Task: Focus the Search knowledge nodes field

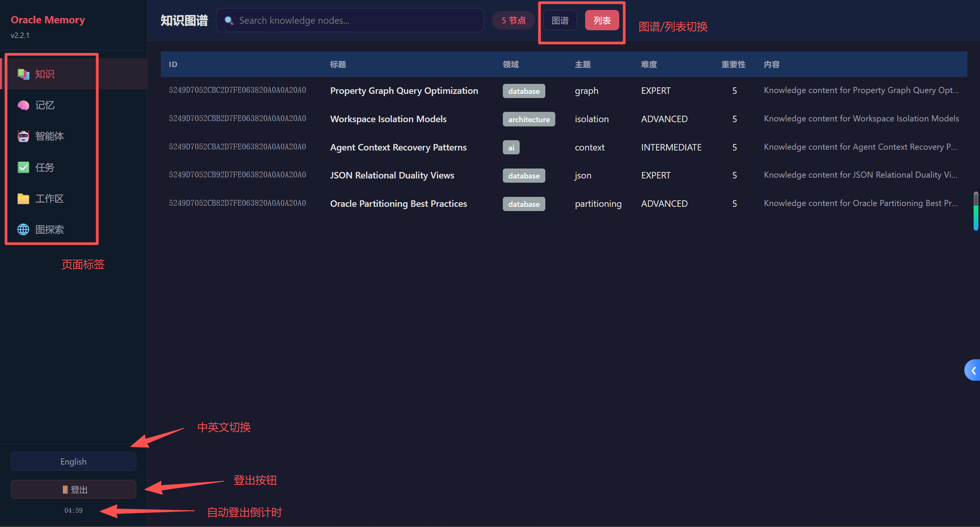Action: (x=350, y=20)
